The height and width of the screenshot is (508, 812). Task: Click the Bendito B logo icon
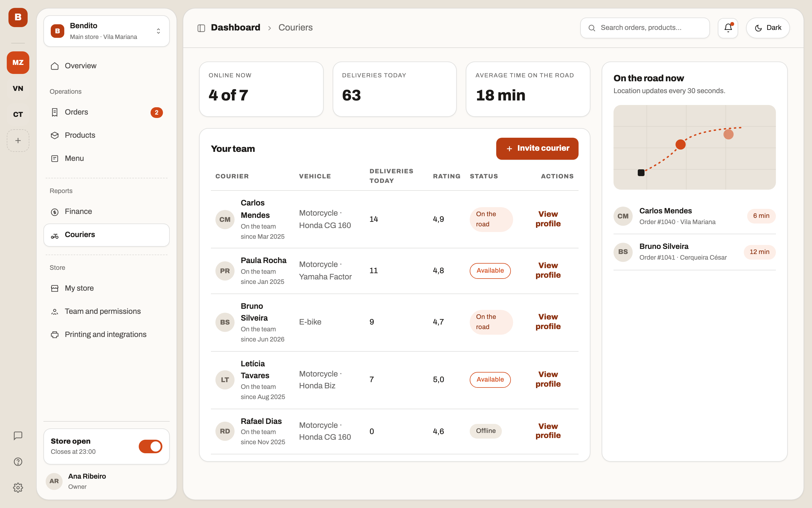tap(18, 17)
